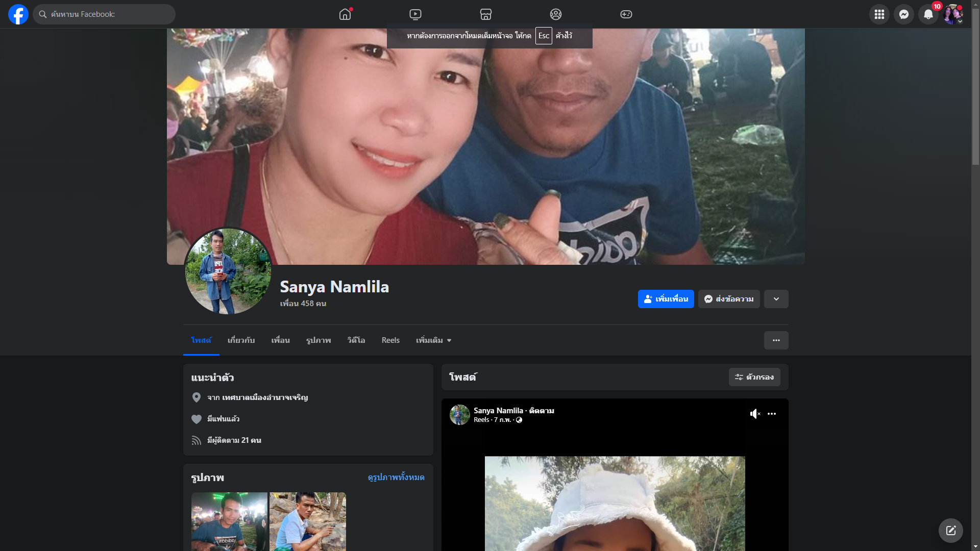Image resolution: width=980 pixels, height=551 pixels.
Task: Open the Gaming controller icon
Action: point(626,14)
